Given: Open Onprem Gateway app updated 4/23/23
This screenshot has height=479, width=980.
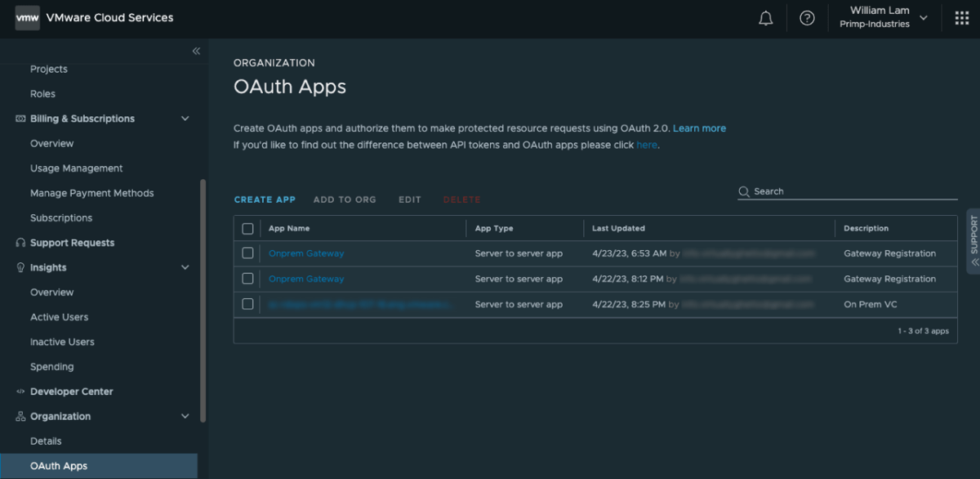Looking at the screenshot, I should coord(306,253).
